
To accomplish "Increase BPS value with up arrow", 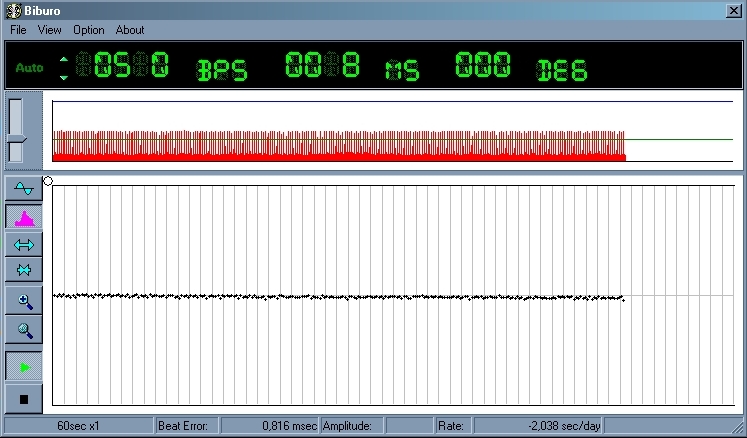I will [x=65, y=58].
